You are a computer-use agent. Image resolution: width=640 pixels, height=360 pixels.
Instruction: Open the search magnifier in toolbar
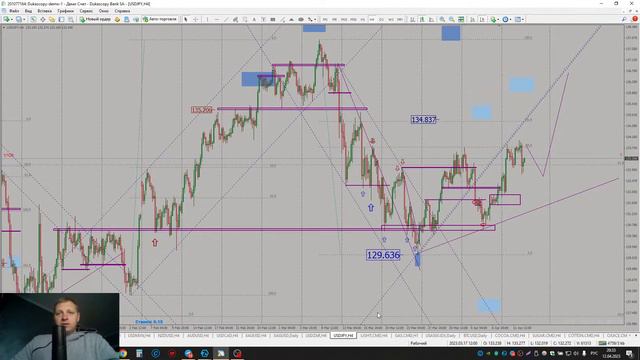(x=624, y=19)
